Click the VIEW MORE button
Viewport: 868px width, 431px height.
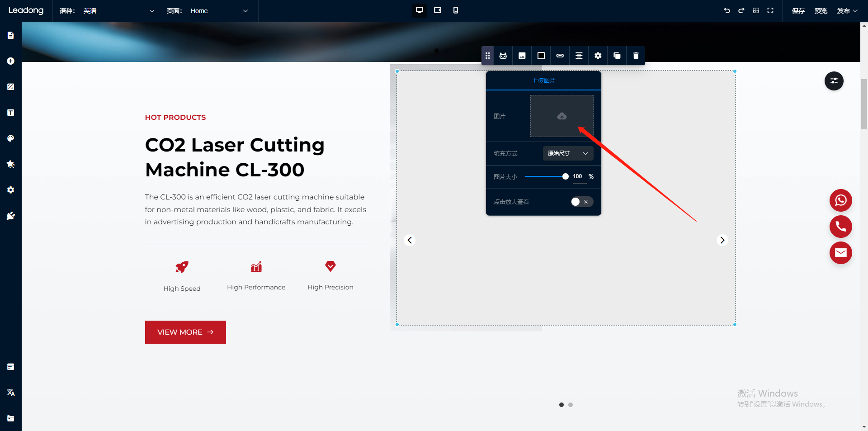click(185, 332)
